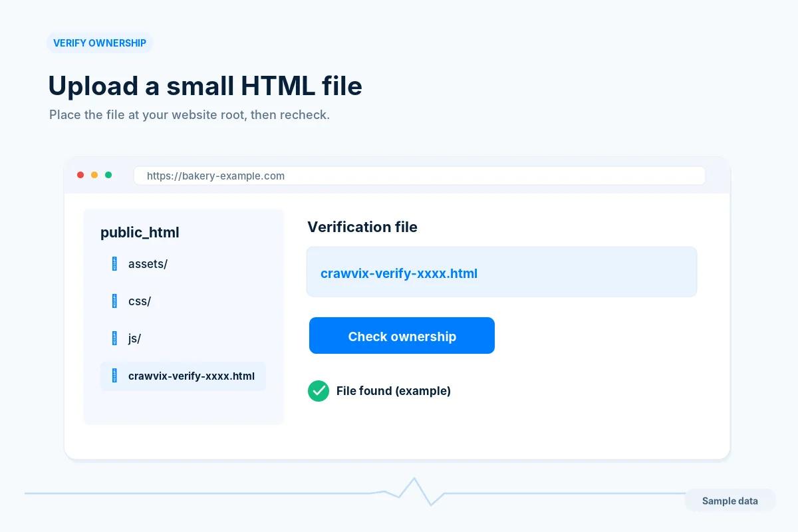
Task: Click the icon beside js/
Action: tap(114, 338)
